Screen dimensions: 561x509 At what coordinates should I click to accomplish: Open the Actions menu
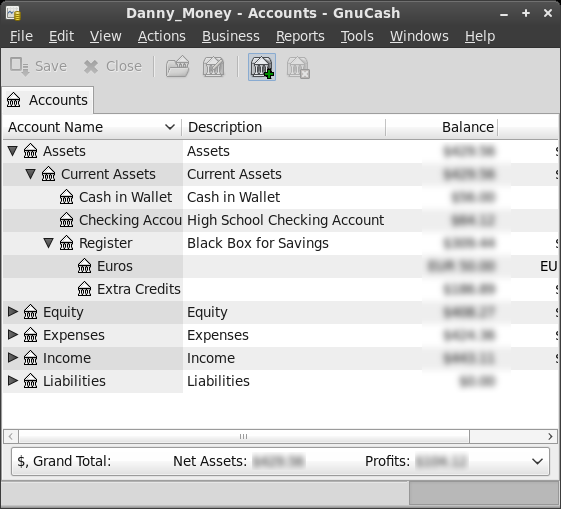click(162, 36)
